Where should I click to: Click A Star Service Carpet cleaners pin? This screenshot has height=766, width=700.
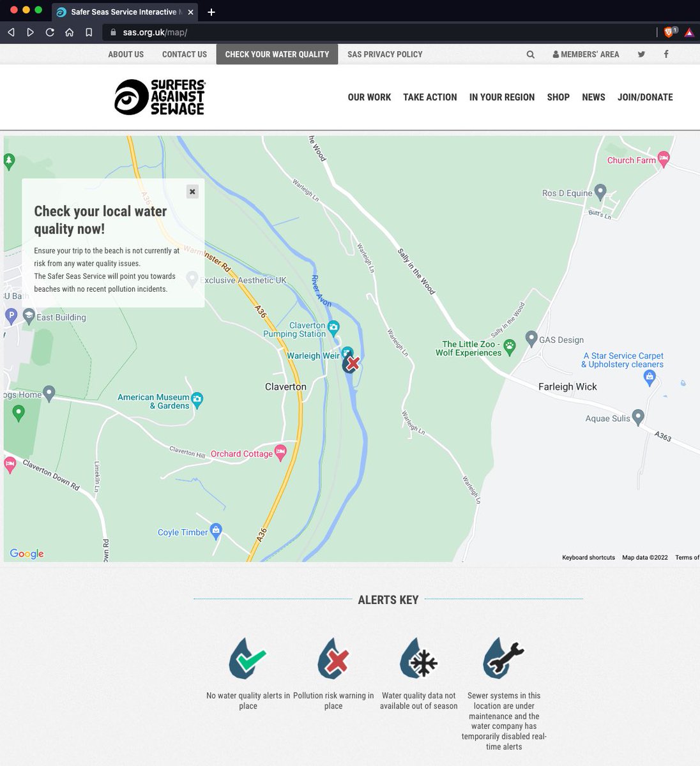point(650,378)
